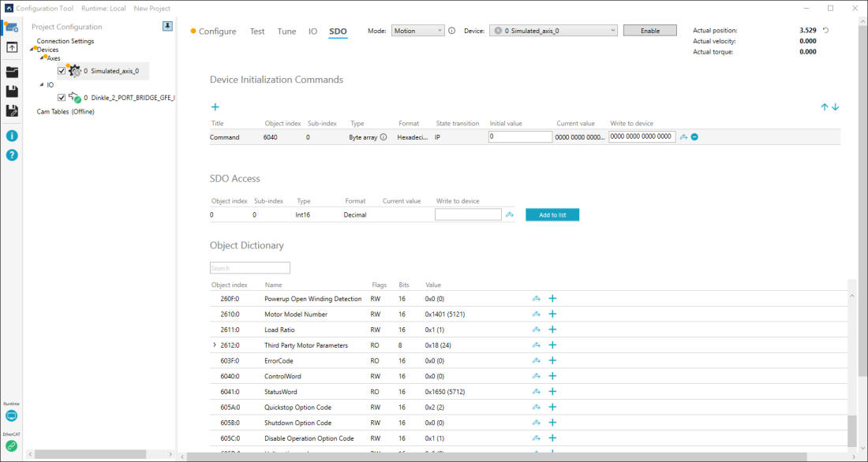The width and height of the screenshot is (868, 462).
Task: Pin the Project Configuration panel
Action: coord(167,26)
